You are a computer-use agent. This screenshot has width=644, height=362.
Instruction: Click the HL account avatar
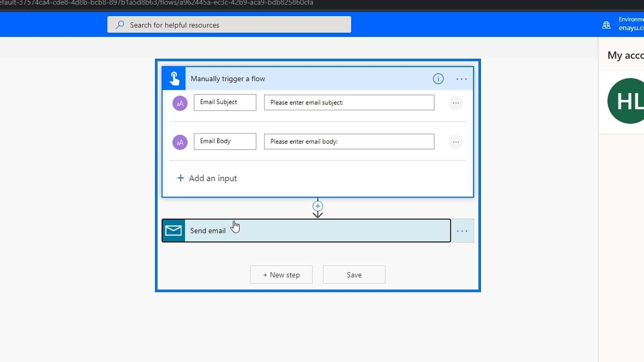[626, 101]
